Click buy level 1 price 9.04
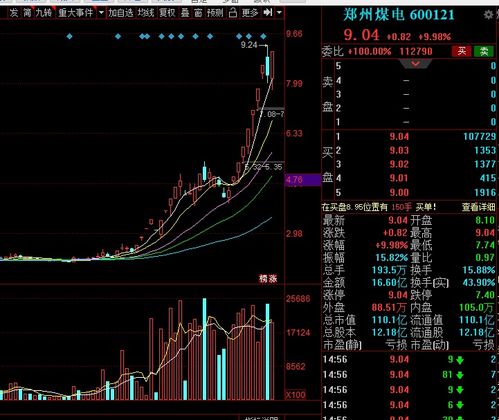 [x=399, y=136]
